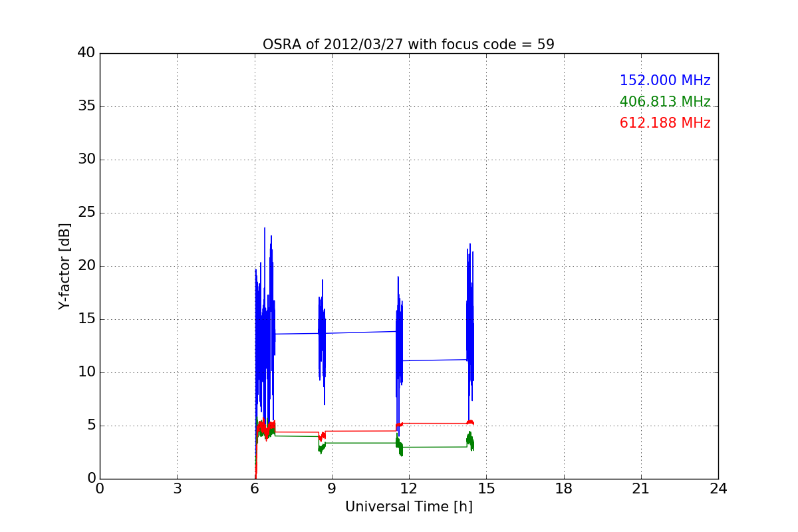This screenshot has width=798, height=532.
Task: Click the x-axis tick label '12'
Action: pos(409,489)
